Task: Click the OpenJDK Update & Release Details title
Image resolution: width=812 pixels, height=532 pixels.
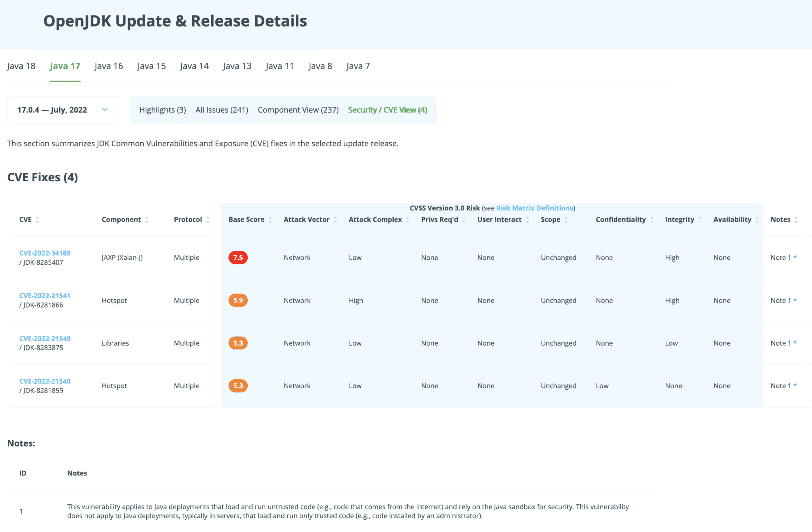Action: [175, 21]
